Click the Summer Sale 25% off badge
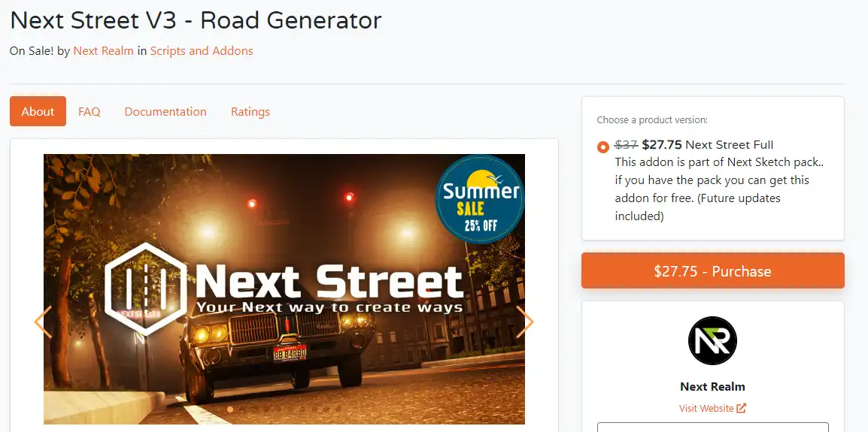Image resolution: width=868 pixels, height=432 pixels. click(x=479, y=199)
